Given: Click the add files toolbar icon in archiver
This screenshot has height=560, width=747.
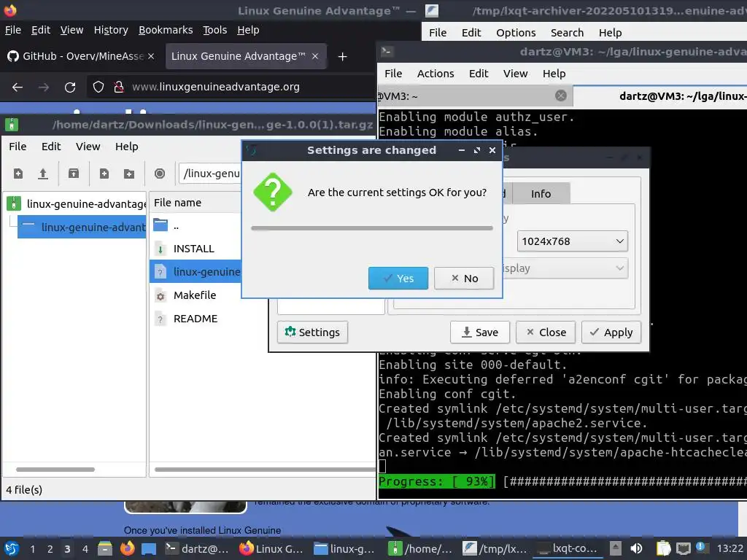Looking at the screenshot, I should (x=104, y=174).
